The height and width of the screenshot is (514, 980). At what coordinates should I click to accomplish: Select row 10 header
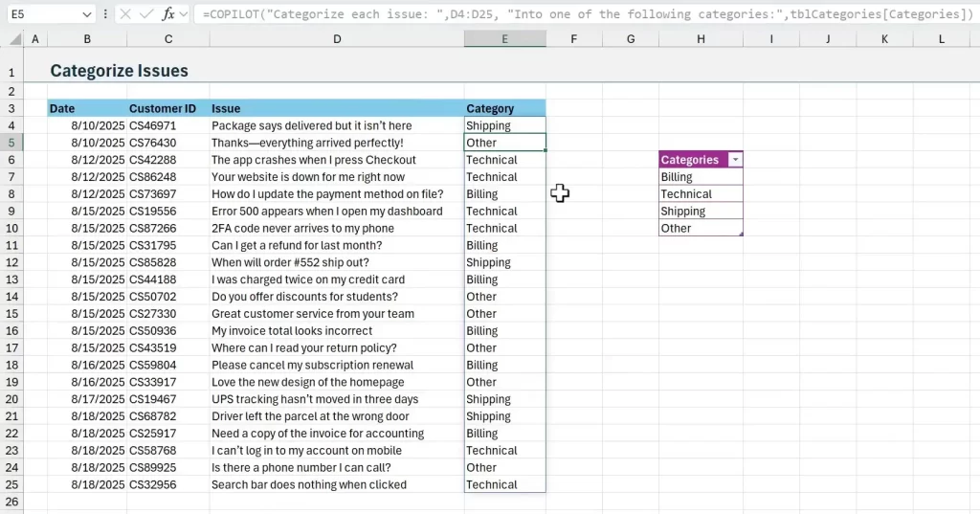pos(11,229)
